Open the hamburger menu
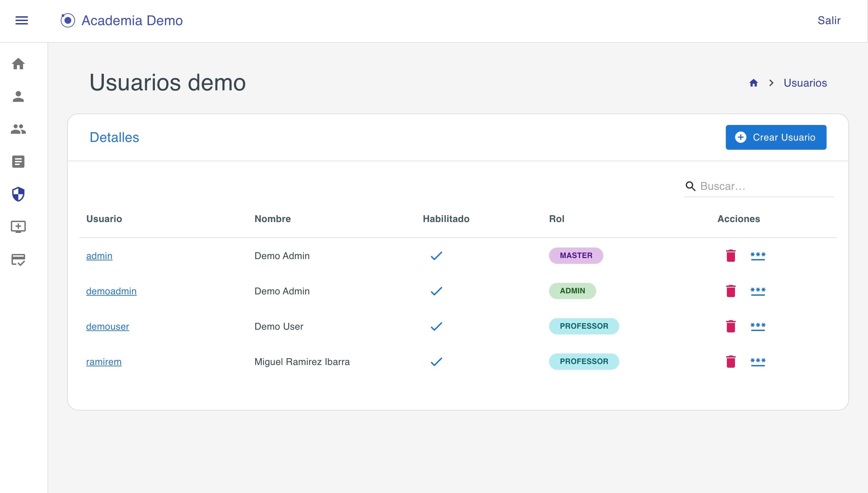This screenshot has height=493, width=868. coord(22,20)
